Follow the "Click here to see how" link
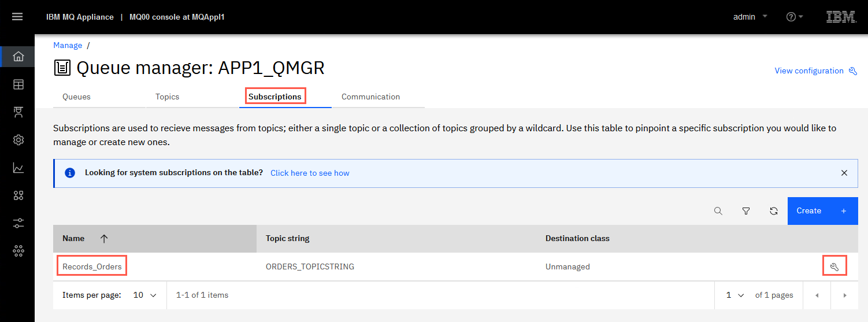The height and width of the screenshot is (322, 868). click(x=310, y=173)
